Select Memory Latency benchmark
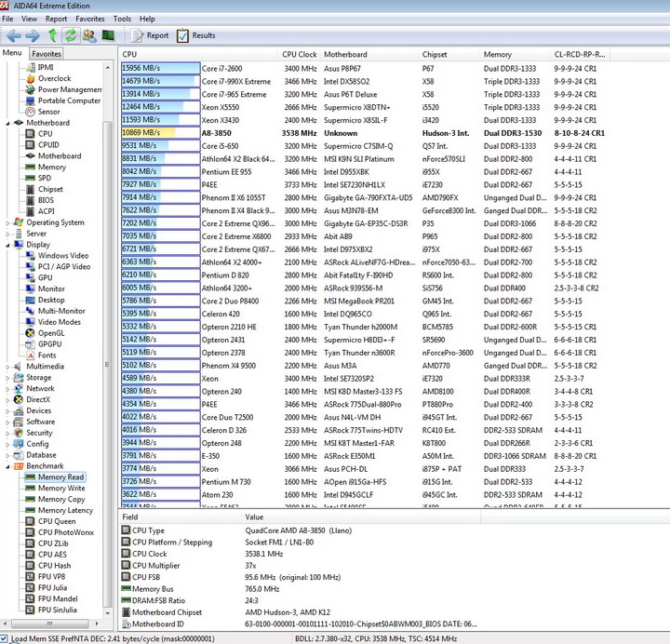Screen dimensions: 670x644 pyautogui.click(x=65, y=511)
